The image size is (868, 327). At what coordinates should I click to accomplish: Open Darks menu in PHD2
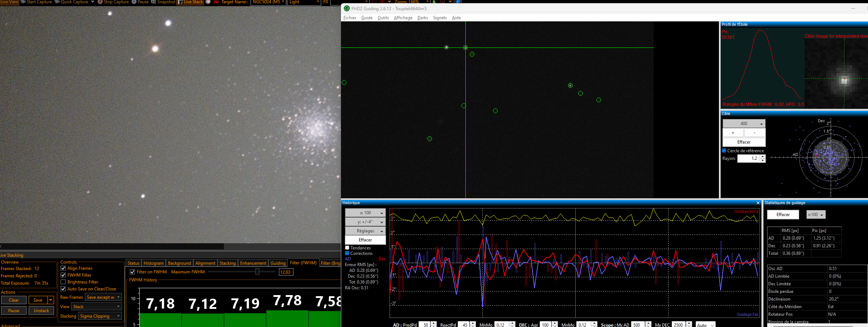tap(423, 18)
